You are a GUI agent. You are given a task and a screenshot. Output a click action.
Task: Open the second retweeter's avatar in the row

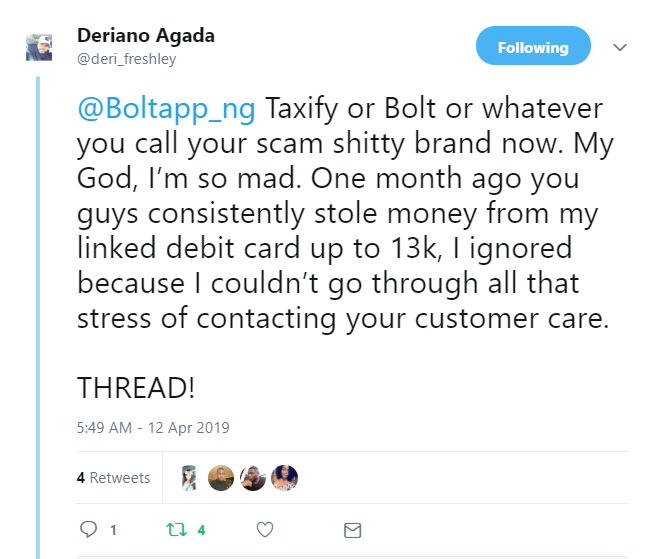tap(220, 478)
